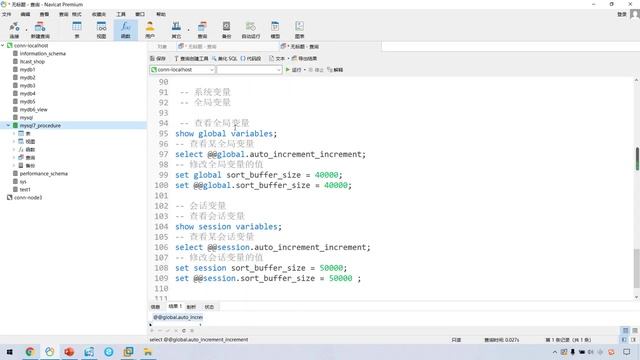
Task: Switch to the Messages result tab
Action: [x=155, y=307]
